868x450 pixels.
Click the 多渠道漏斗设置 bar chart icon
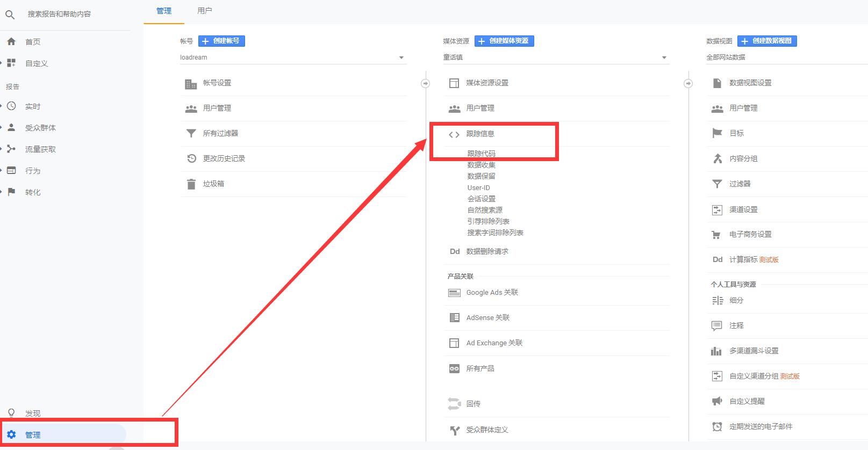click(716, 351)
